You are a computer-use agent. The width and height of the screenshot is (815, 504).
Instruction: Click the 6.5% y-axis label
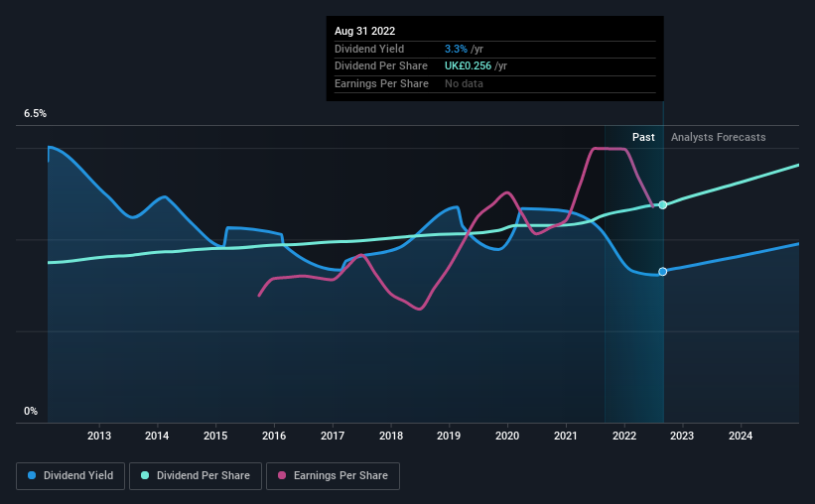pos(36,114)
